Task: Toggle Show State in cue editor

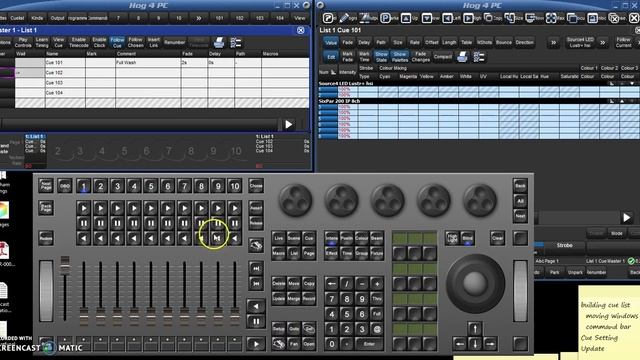Action: (381, 57)
